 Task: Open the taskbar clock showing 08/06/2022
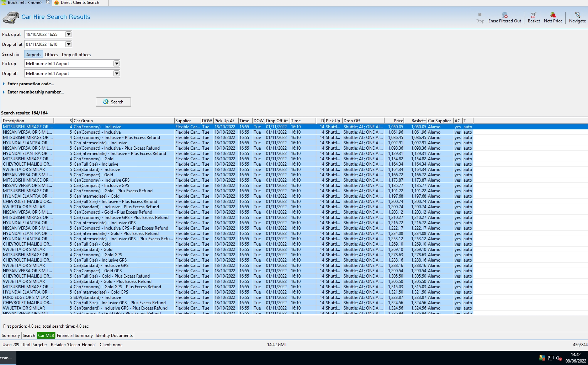click(576, 358)
